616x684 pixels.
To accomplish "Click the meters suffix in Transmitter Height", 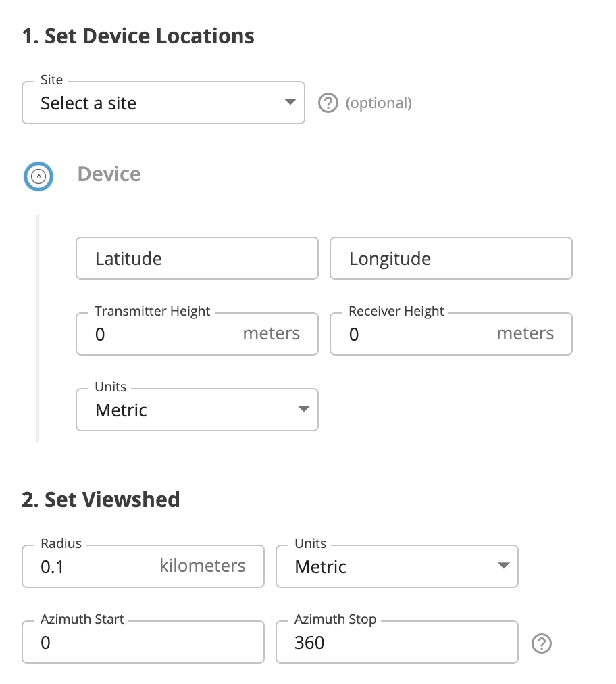I will [x=272, y=334].
